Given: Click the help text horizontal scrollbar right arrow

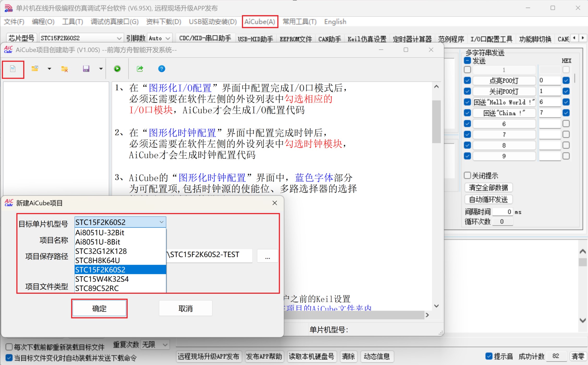Looking at the screenshot, I should click(x=427, y=315).
